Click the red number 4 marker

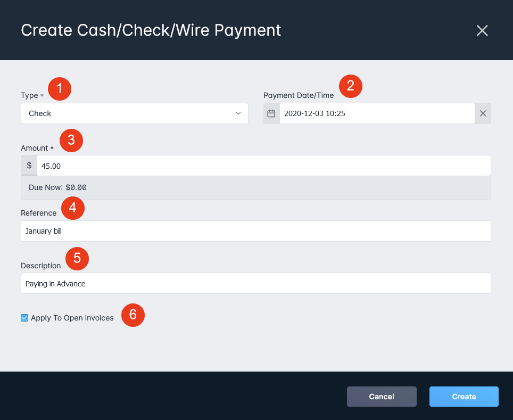73,208
